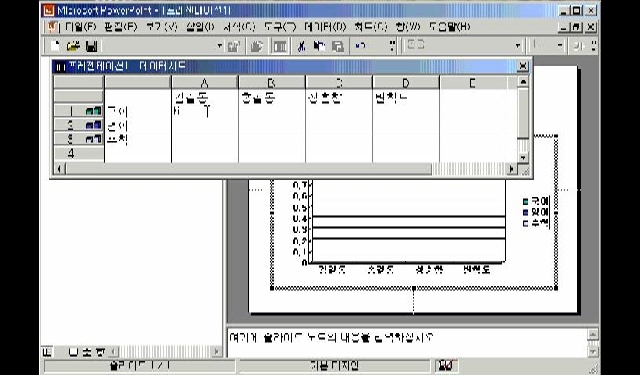The image size is (640, 375).
Task: Click the Paste icon in toolbar
Action: (x=338, y=46)
